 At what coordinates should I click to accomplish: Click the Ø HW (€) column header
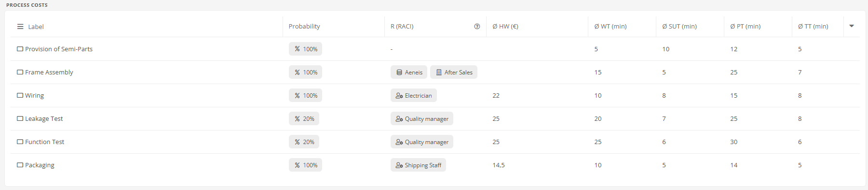[505, 27]
